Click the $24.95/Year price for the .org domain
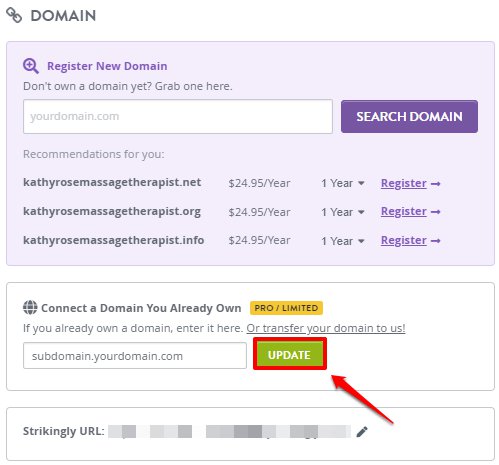The image size is (499, 465). click(x=259, y=212)
